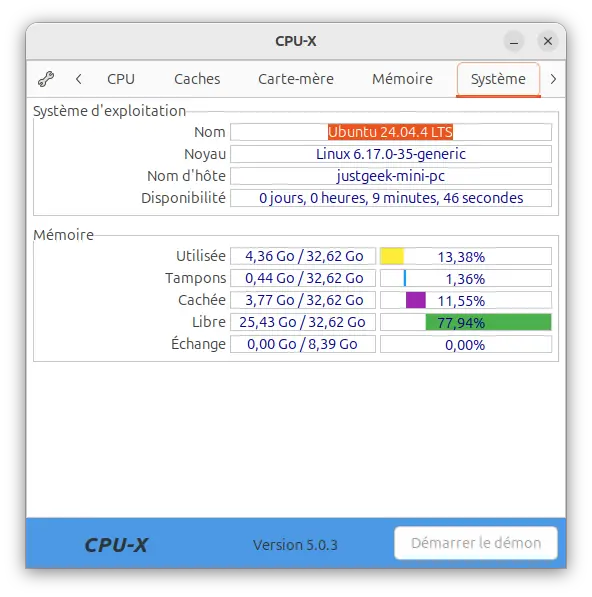The image size is (592, 597).
Task: Click the Mémoire group heading
Action: (x=64, y=235)
